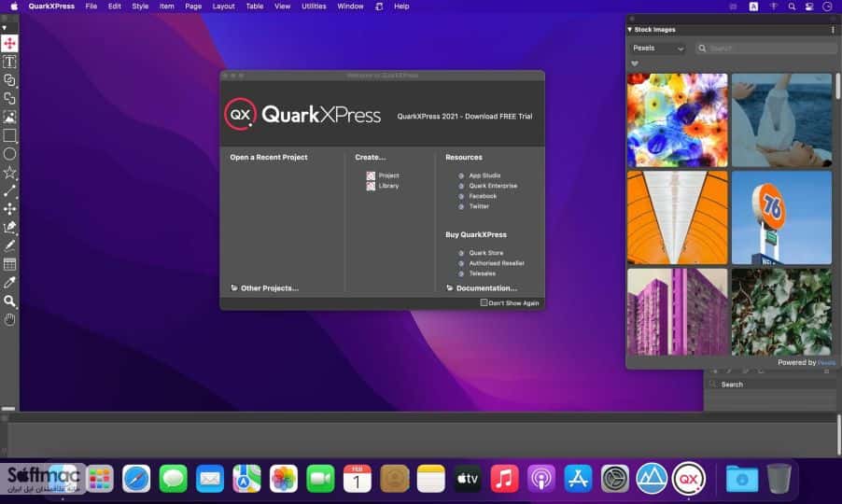Select the Rectangle Box tool
842x504 pixels.
point(9,135)
